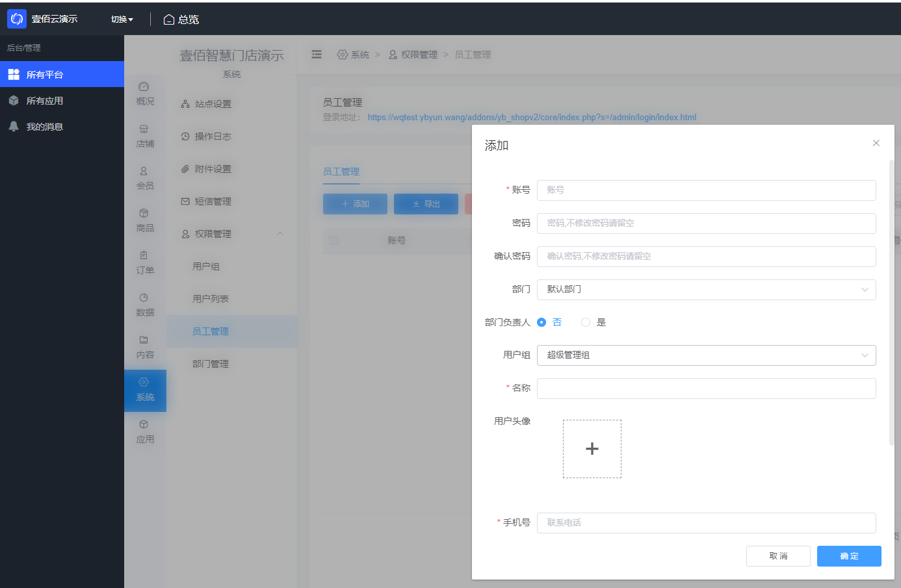This screenshot has height=588, width=901.
Task: Open 部门管理 menu item
Action: (x=211, y=364)
